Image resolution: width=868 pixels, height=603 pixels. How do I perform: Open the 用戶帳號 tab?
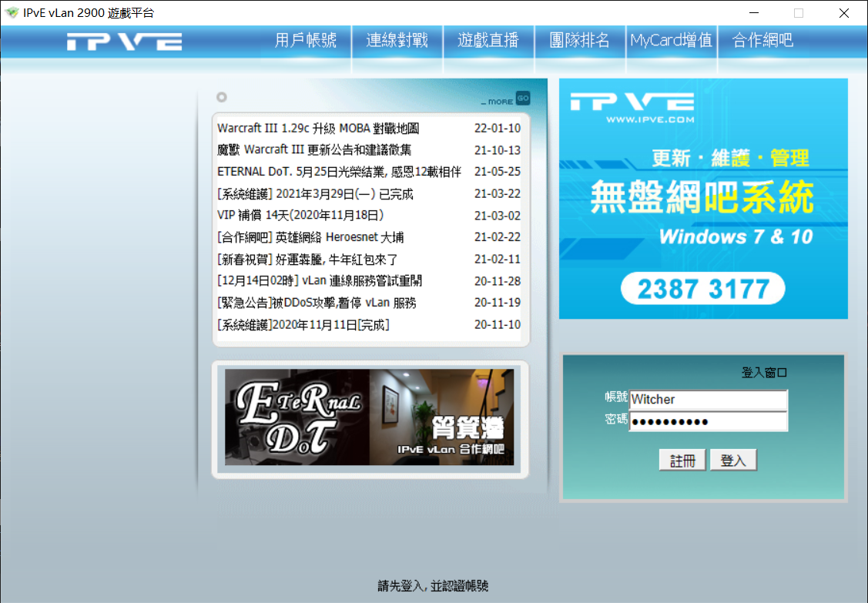coord(306,40)
